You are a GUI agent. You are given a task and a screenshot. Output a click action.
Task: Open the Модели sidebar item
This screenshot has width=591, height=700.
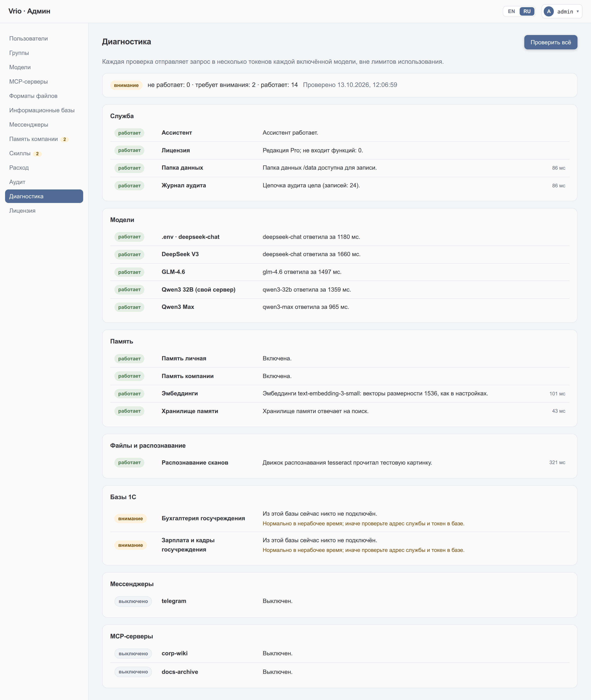44,67
